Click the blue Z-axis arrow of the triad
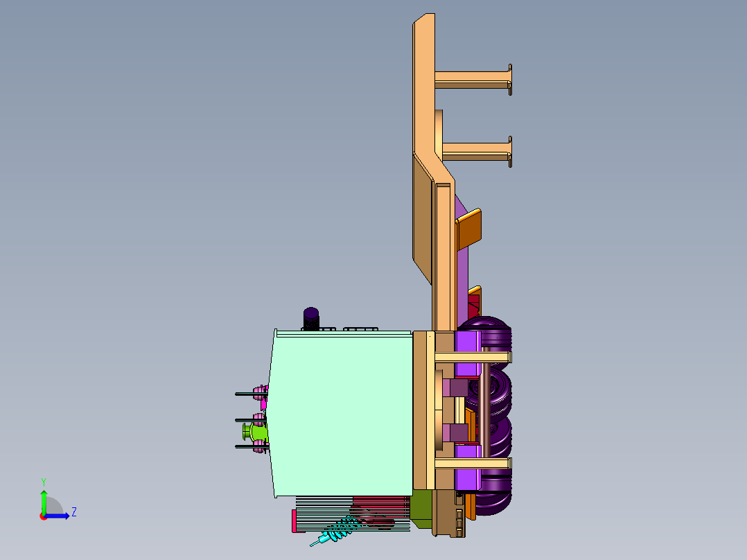Image resolution: width=747 pixels, height=560 pixels. (x=57, y=516)
